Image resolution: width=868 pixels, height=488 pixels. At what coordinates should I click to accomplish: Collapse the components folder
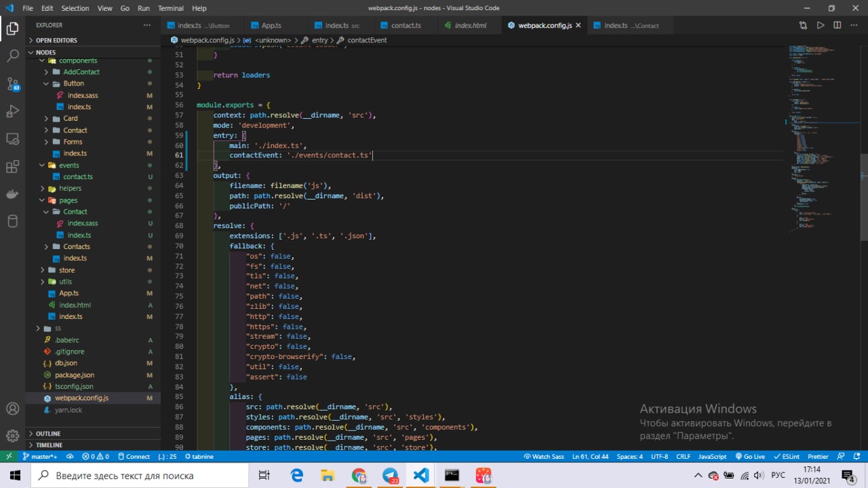click(77, 60)
